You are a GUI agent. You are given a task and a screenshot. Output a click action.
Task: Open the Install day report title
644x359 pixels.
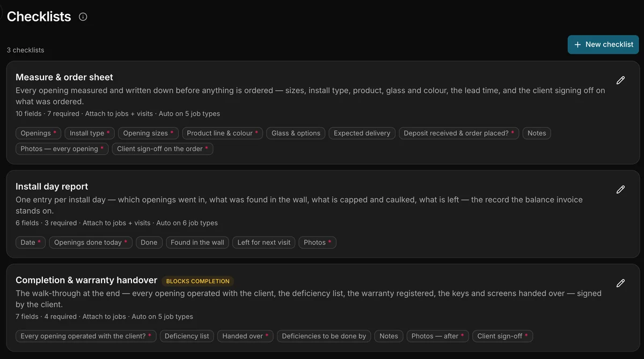pos(52,186)
